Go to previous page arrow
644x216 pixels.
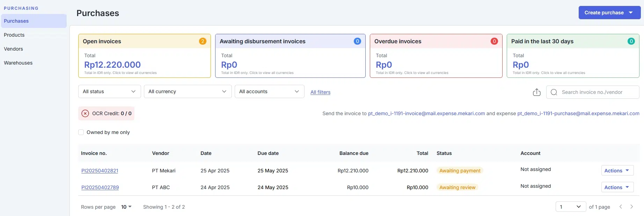pyautogui.click(x=621, y=207)
